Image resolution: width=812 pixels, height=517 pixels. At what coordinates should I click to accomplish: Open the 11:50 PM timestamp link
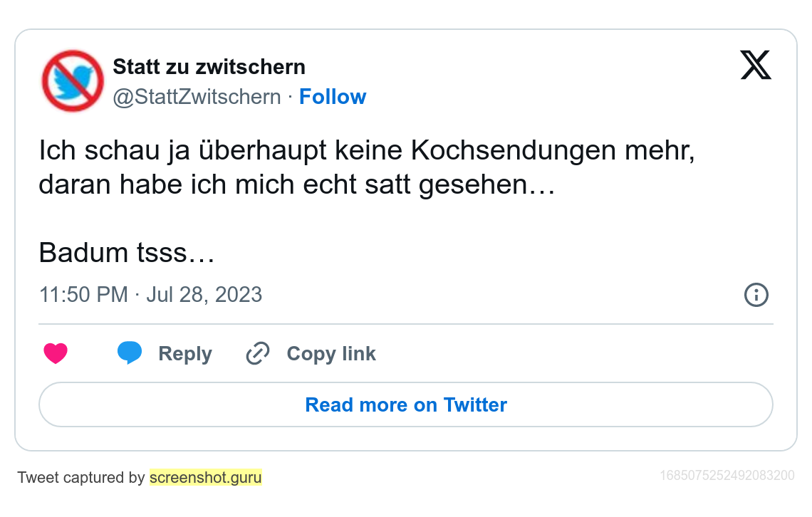[x=83, y=295]
